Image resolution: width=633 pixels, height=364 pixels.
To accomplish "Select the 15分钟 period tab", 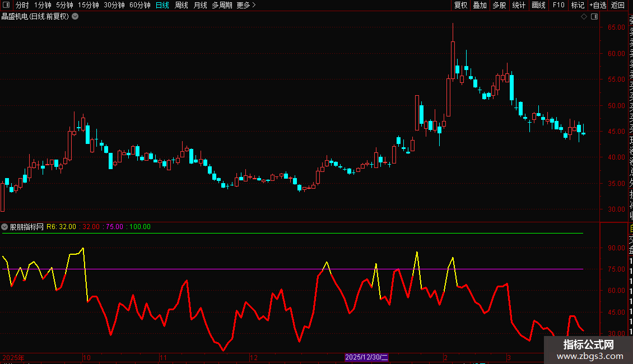I will pos(88,5).
